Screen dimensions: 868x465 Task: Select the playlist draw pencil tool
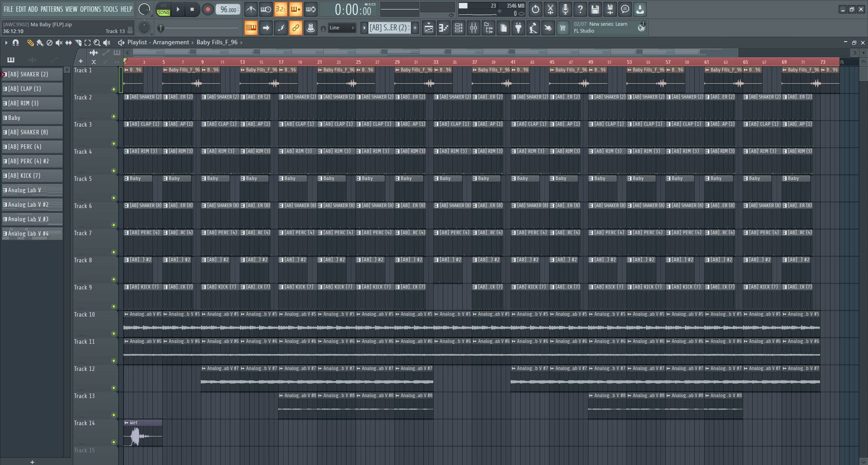[x=30, y=43]
